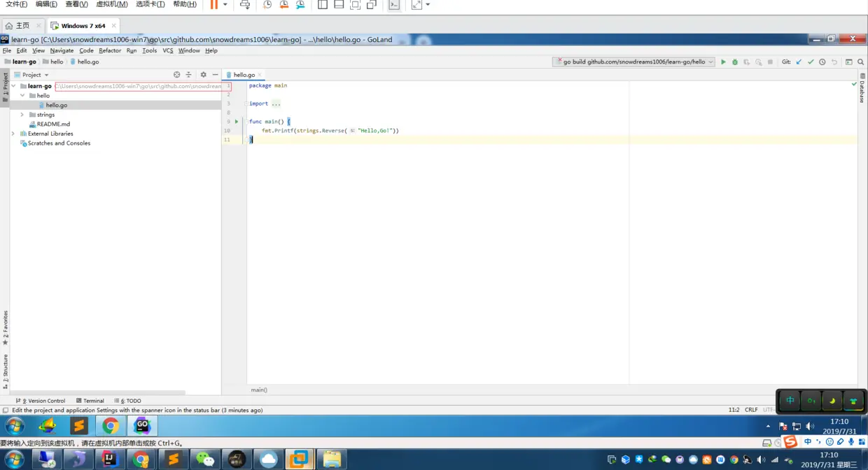This screenshot has height=470, width=868.
Task: Open the volume control in the system tray
Action: pyautogui.click(x=811, y=426)
